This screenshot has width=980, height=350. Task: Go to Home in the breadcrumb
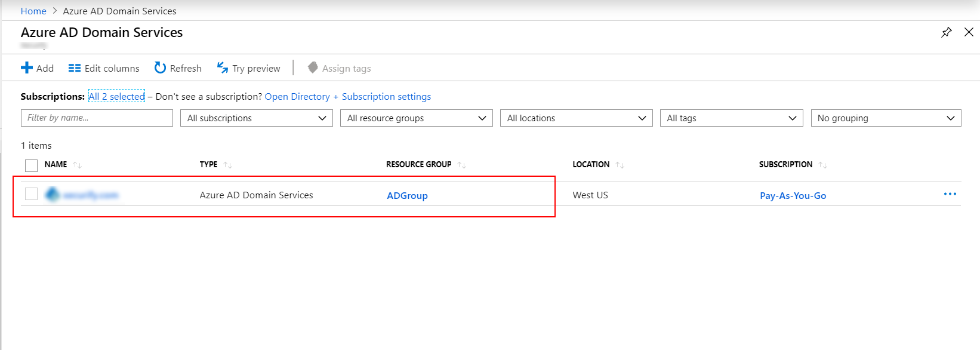pos(33,11)
